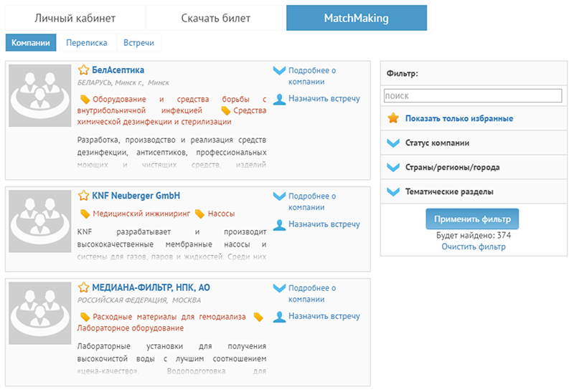Star БелАсептика company as favorite

pos(83,70)
